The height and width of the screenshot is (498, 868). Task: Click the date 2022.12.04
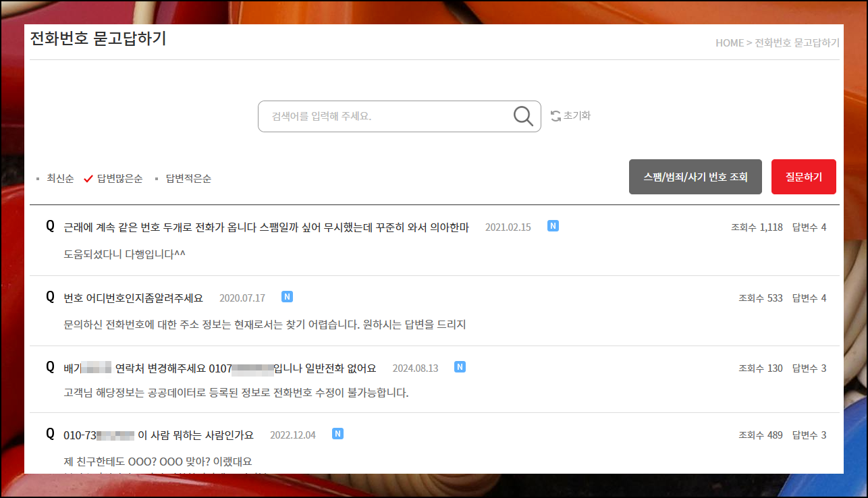point(293,435)
